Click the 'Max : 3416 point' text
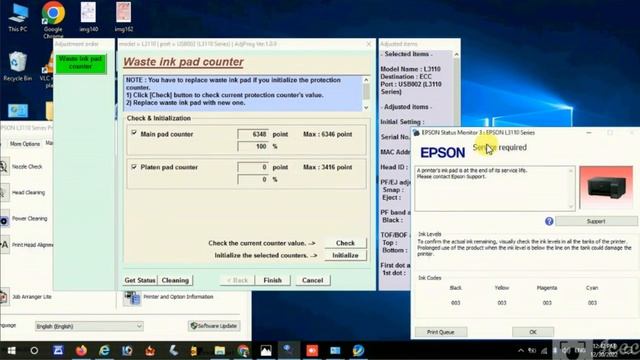The width and height of the screenshot is (640, 360). (x=327, y=167)
